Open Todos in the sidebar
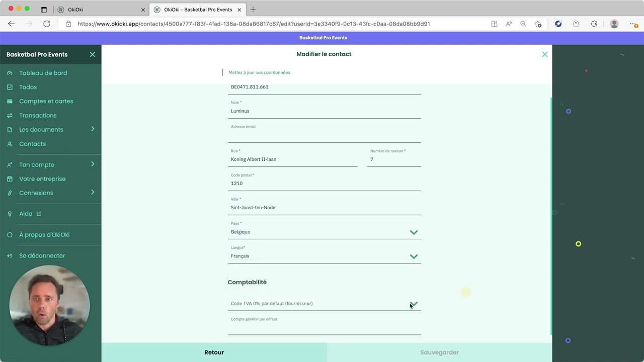 click(x=28, y=87)
